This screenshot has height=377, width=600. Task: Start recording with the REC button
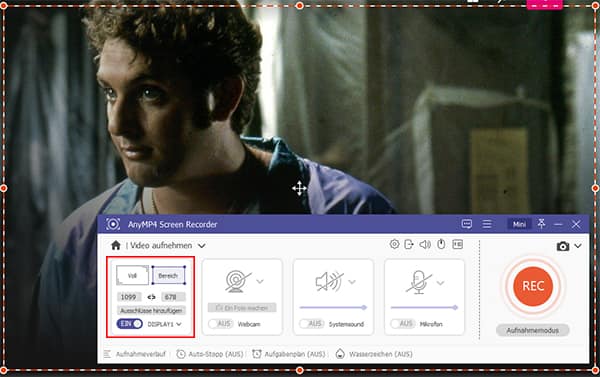pyautogui.click(x=533, y=286)
